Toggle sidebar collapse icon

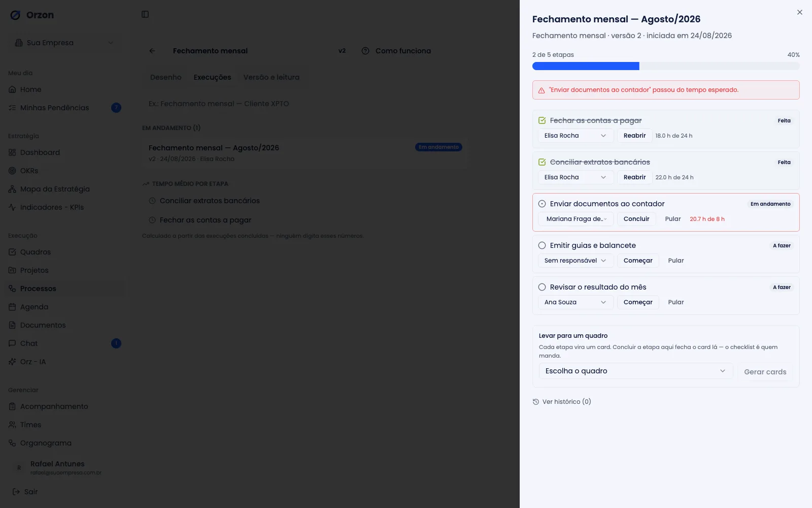pyautogui.click(x=145, y=14)
